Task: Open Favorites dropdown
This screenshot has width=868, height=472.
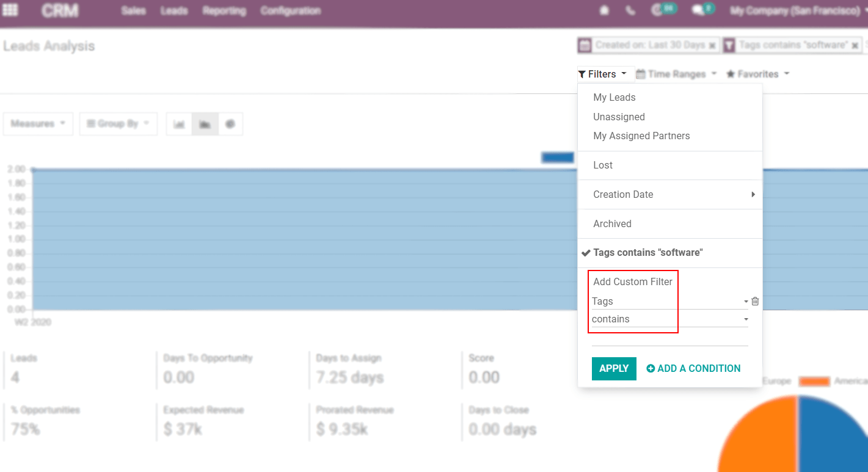Action: [757, 74]
